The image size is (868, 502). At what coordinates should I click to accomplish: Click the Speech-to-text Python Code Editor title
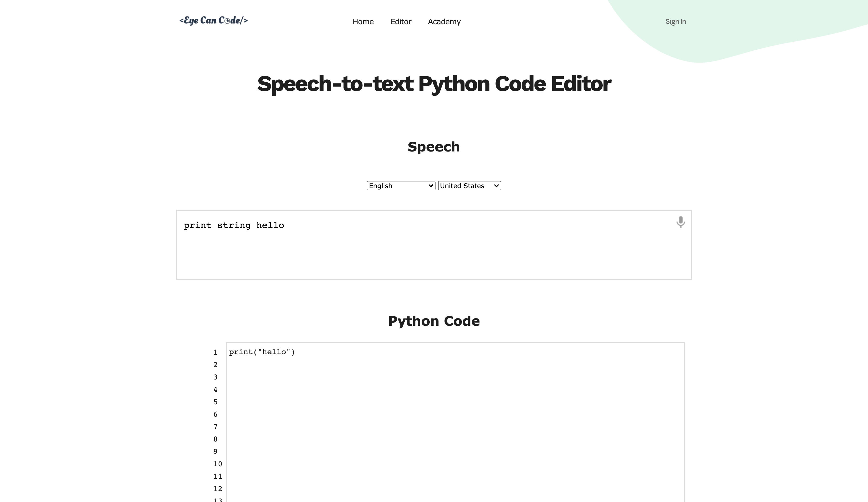(x=434, y=84)
